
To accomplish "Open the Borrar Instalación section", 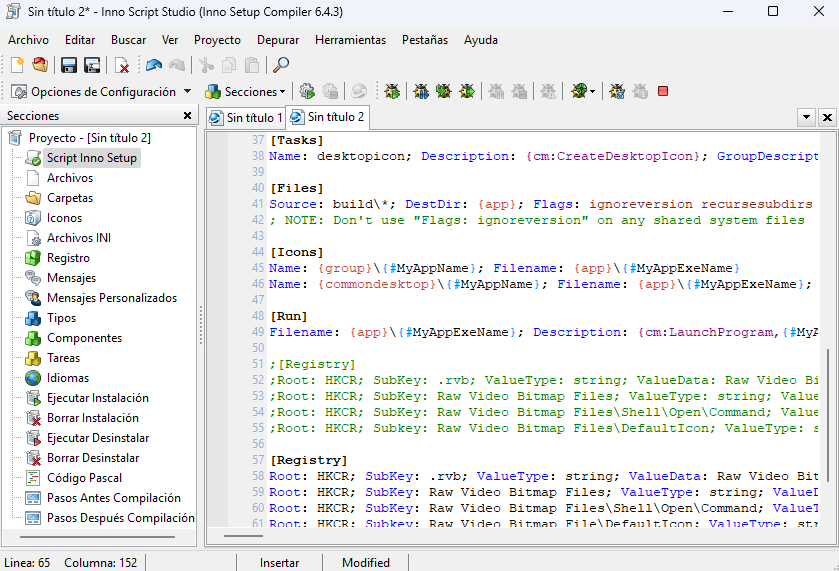I will (93, 418).
